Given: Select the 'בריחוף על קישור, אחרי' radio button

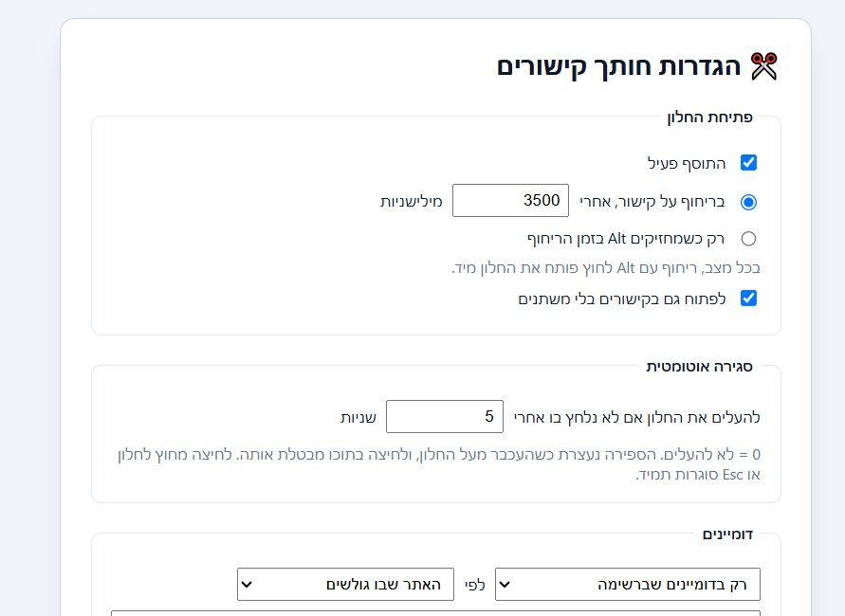Looking at the screenshot, I should (x=748, y=202).
